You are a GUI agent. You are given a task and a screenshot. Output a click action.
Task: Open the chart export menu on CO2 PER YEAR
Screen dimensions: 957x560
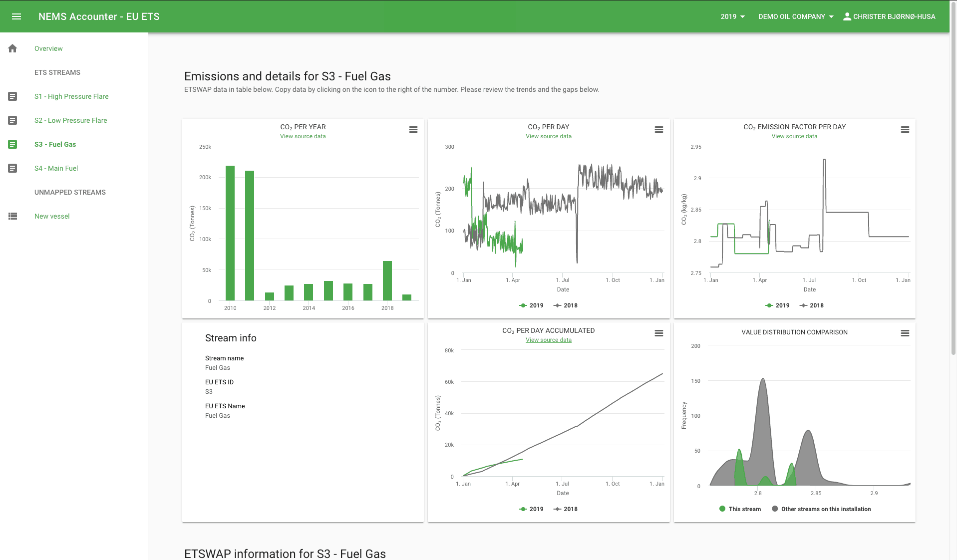413,129
